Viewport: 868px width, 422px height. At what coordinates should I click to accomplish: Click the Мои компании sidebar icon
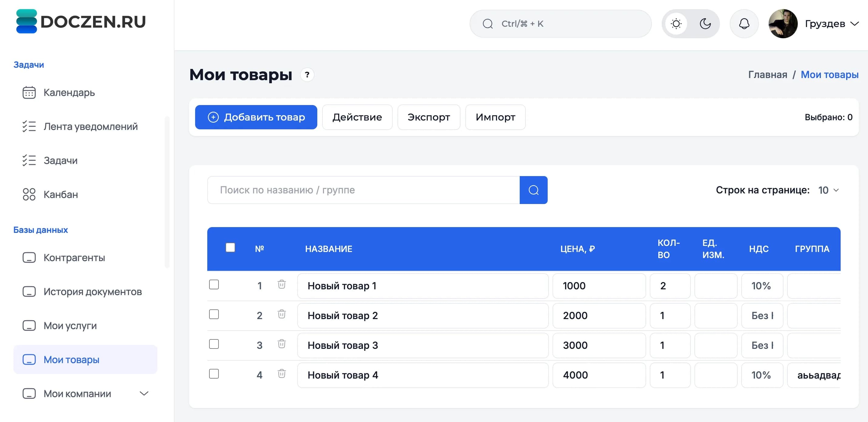coord(29,394)
